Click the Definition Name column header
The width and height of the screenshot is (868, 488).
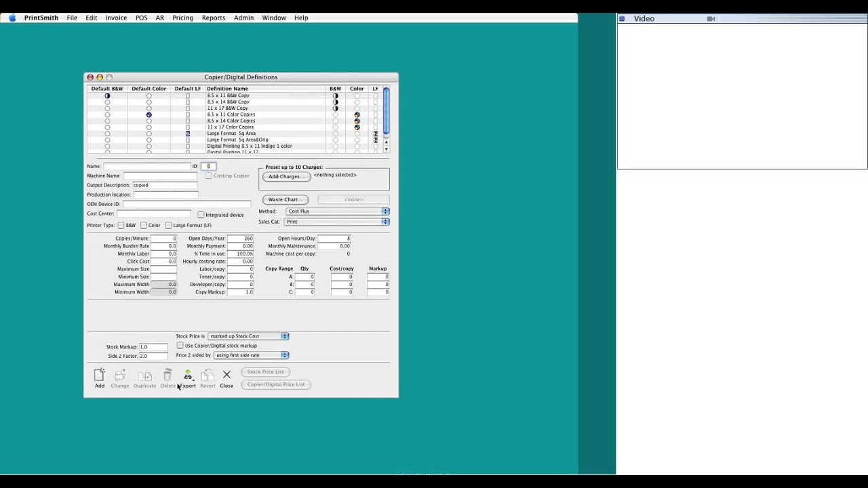click(227, 89)
